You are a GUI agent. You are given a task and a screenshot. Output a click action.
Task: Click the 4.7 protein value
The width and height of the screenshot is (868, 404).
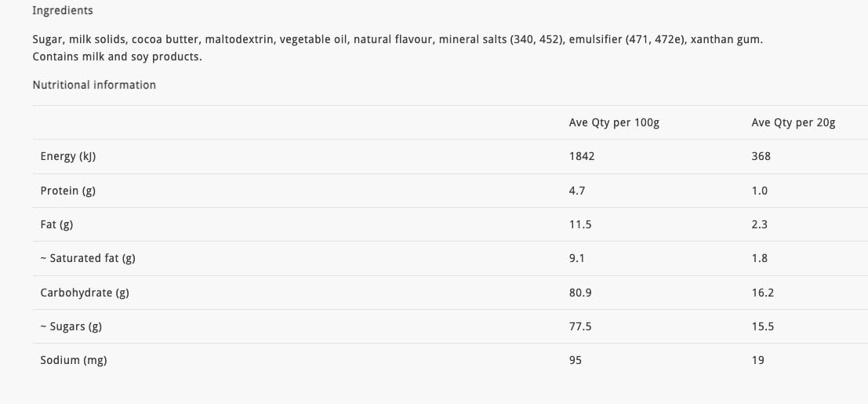click(x=577, y=191)
